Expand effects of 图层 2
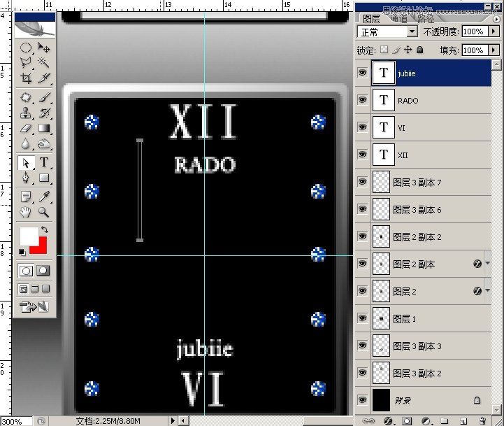 click(x=487, y=290)
